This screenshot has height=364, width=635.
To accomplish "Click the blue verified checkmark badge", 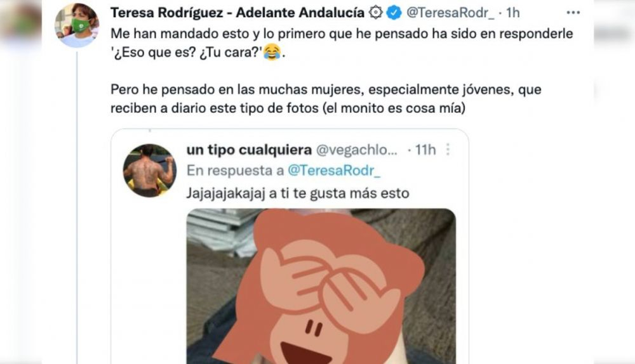I will pos(394,13).
